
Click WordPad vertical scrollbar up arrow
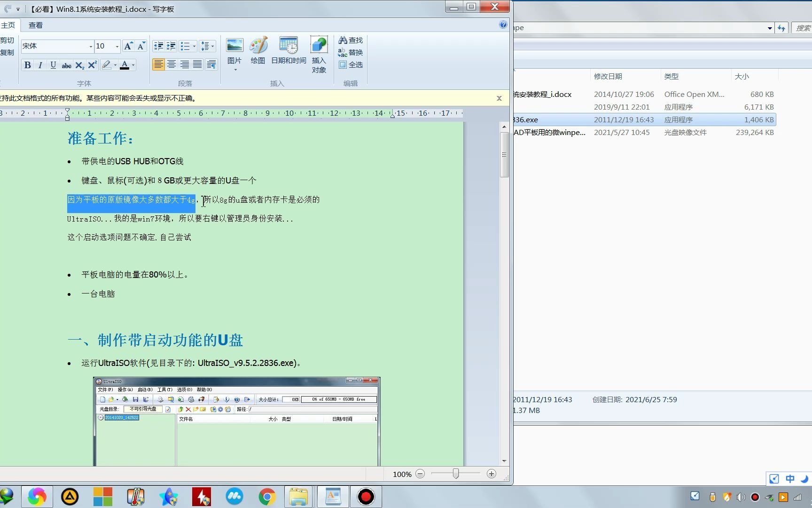[x=504, y=127]
